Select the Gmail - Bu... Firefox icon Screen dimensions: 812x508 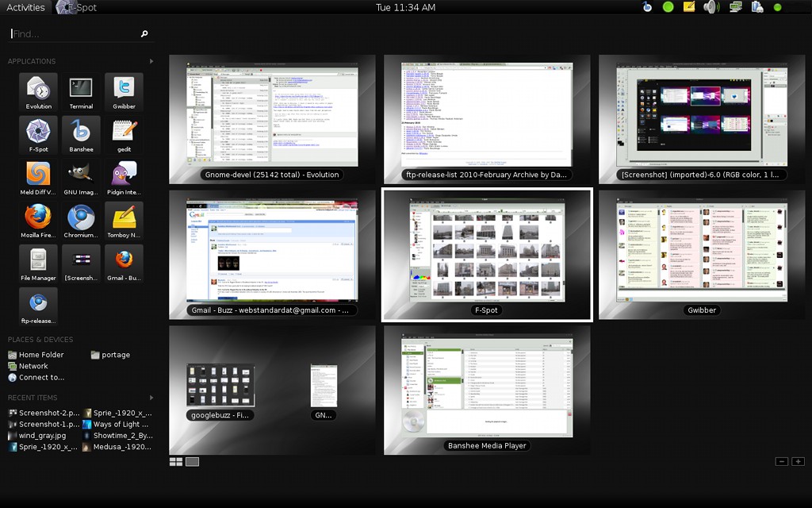pos(124,264)
